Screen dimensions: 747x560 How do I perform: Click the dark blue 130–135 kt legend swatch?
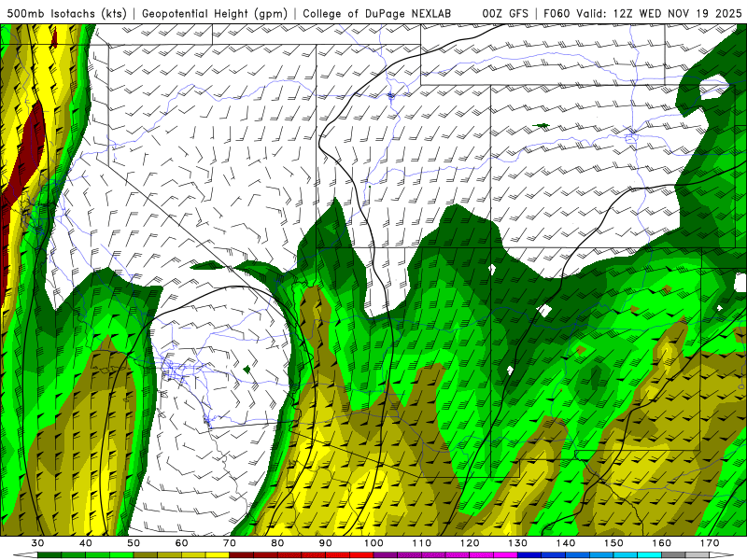(529, 555)
